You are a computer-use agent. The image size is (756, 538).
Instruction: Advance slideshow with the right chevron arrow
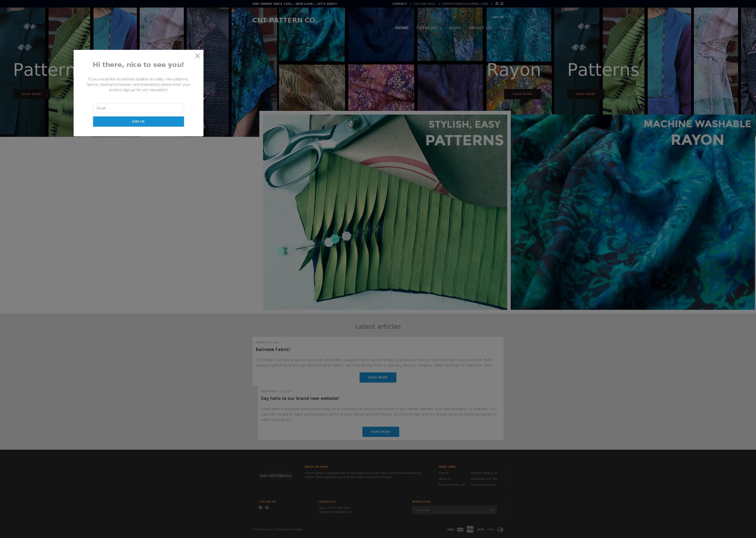click(499, 104)
